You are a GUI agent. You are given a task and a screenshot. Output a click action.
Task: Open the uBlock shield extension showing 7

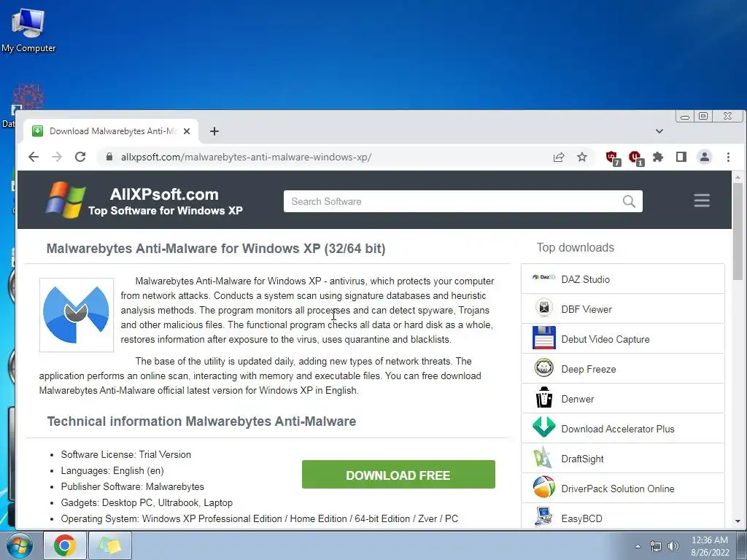click(x=612, y=157)
